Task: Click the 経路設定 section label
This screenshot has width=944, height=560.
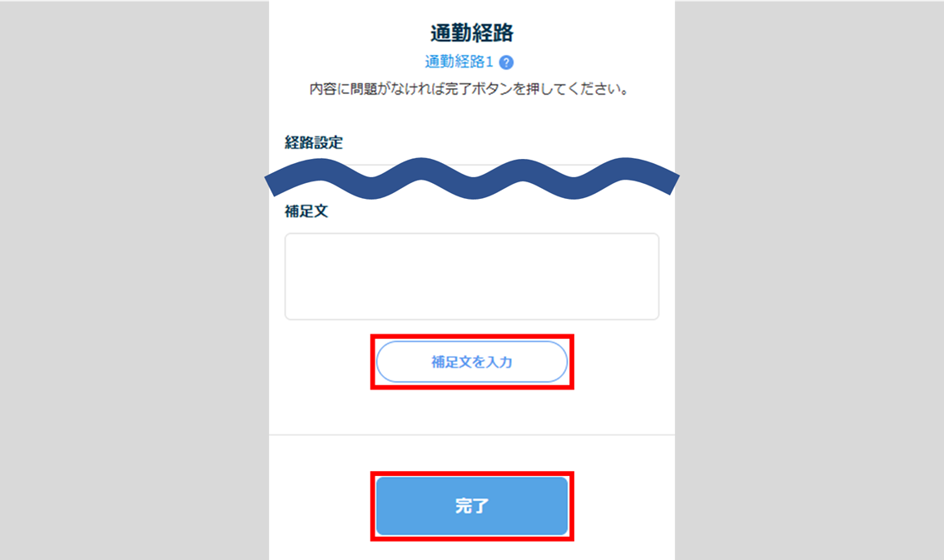Action: coord(314,143)
